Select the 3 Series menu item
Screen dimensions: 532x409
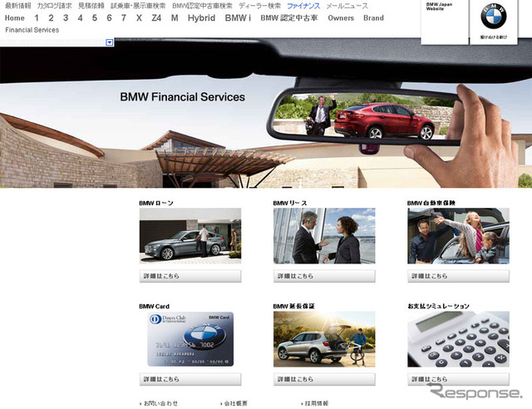[x=66, y=18]
